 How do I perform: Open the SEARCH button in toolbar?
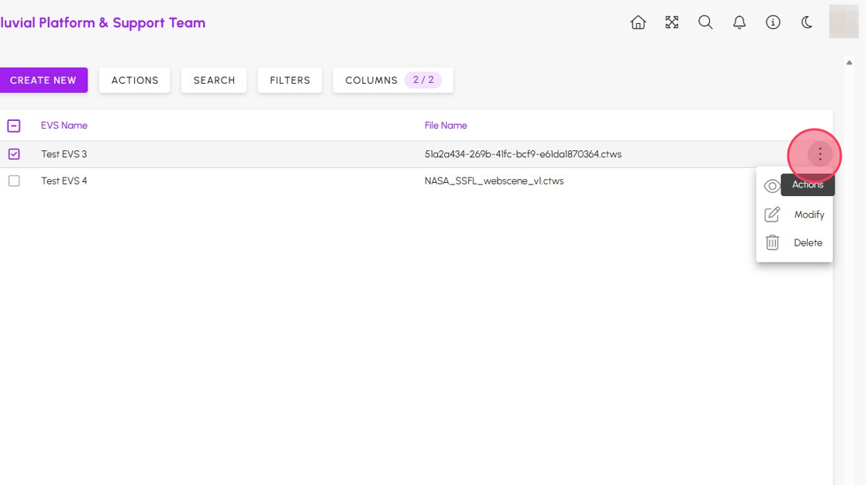[214, 81]
